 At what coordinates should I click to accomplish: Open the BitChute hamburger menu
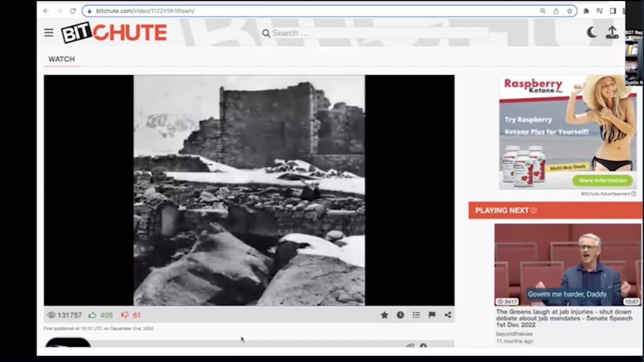pos(49,33)
